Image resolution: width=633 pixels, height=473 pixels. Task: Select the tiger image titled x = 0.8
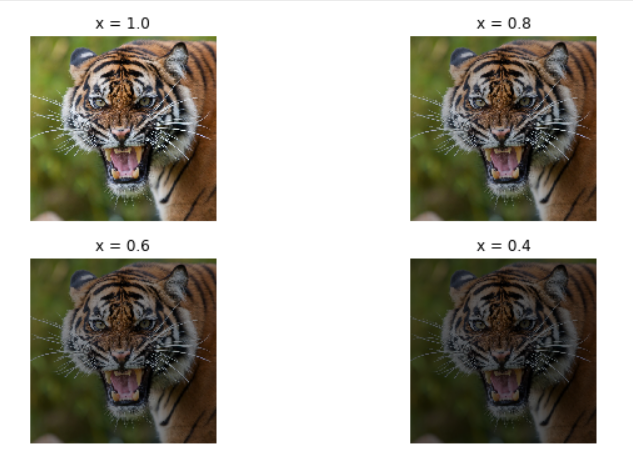(503, 128)
